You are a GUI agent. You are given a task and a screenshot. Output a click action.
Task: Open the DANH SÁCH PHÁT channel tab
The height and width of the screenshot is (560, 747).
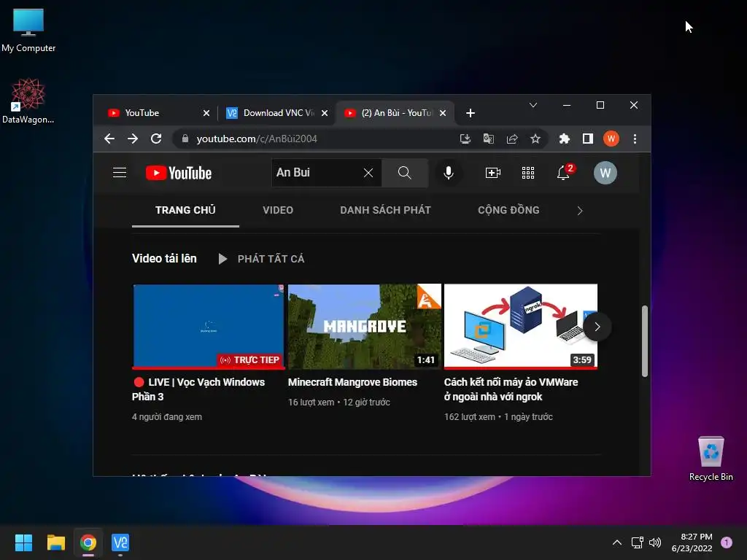(x=385, y=210)
